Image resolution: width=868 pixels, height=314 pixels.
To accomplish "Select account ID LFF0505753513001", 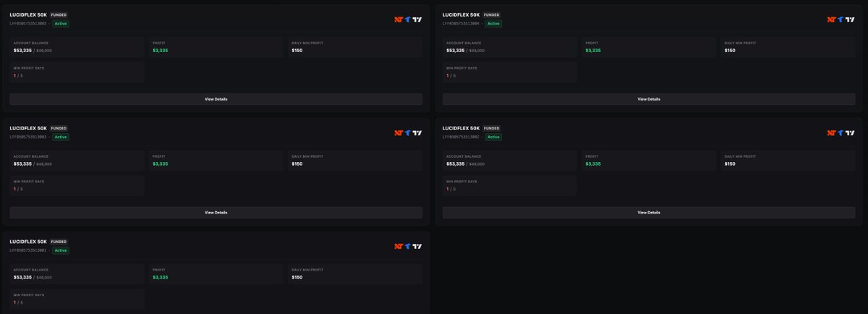I will 28,250.
